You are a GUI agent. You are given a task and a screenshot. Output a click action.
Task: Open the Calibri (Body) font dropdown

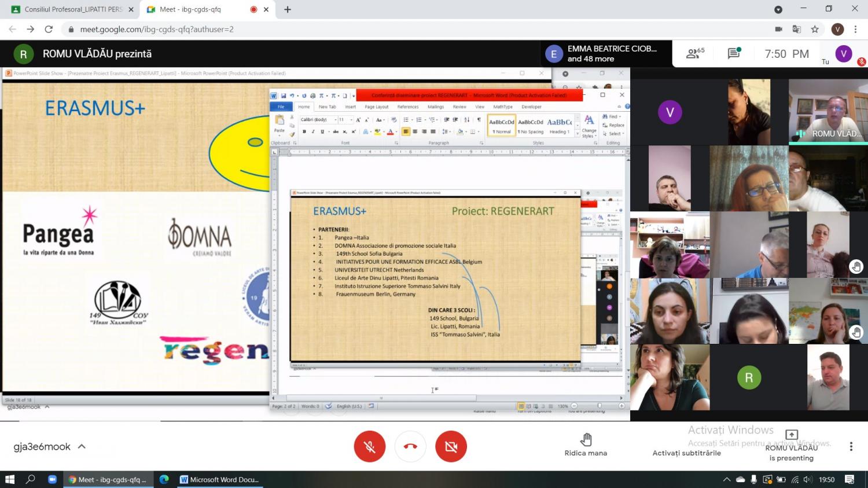335,120
